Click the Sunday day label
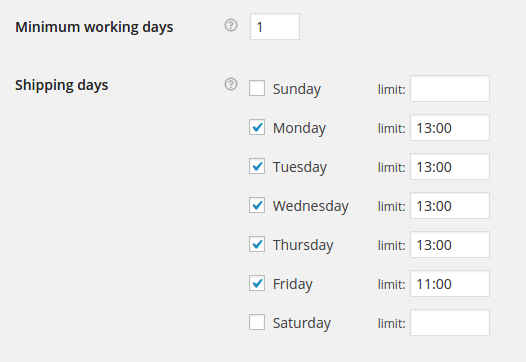Screen dimensions: 526x362 click(x=297, y=89)
